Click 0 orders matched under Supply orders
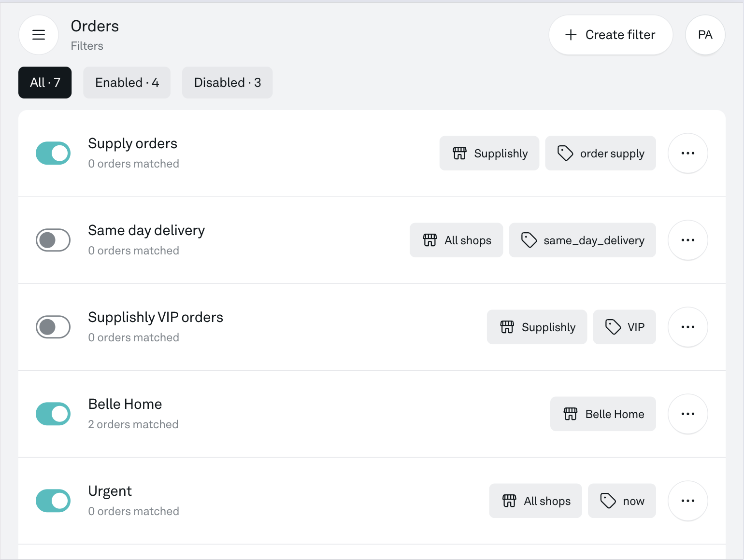Screen dimensions: 744x560 [x=134, y=164]
